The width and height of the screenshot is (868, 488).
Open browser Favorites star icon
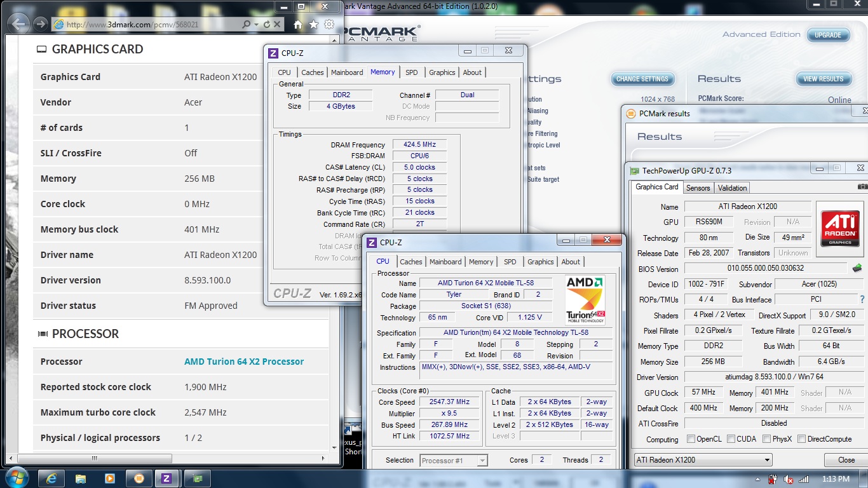(313, 24)
